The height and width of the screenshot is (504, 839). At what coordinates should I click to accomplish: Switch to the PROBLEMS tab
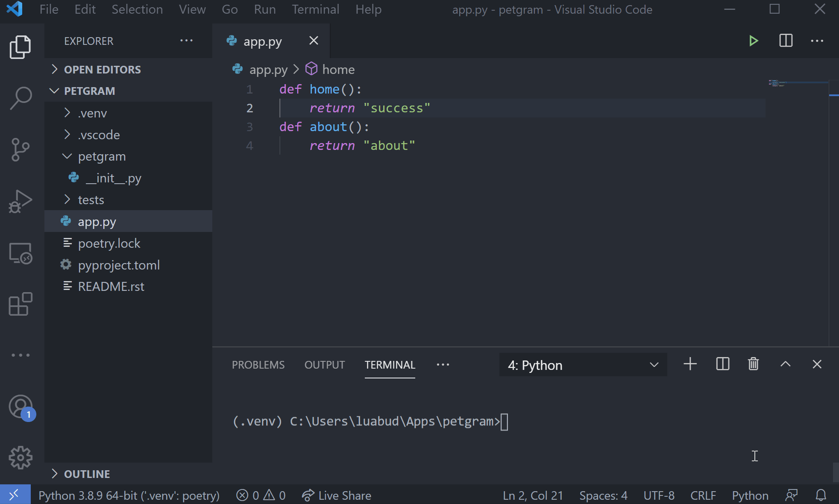click(x=258, y=365)
